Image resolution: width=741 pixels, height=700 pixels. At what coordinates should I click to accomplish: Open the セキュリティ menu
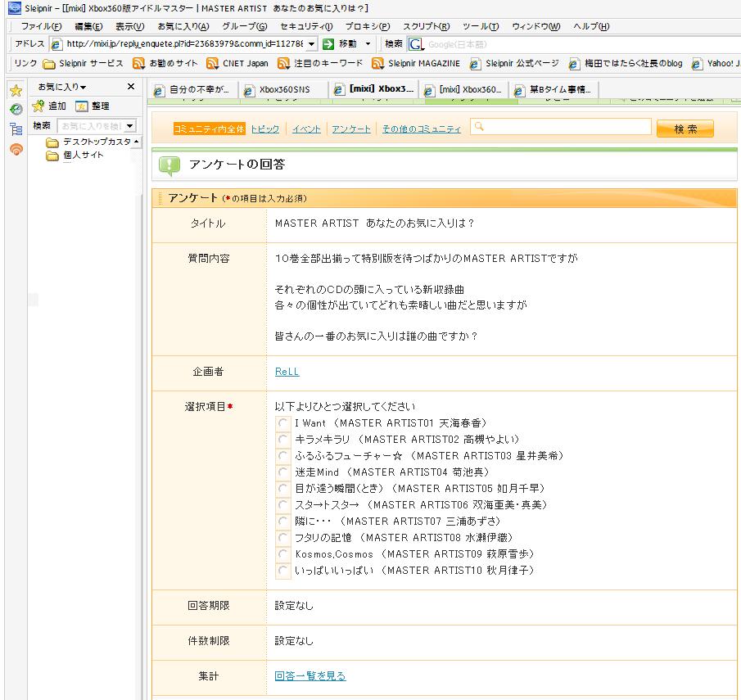tap(306, 26)
